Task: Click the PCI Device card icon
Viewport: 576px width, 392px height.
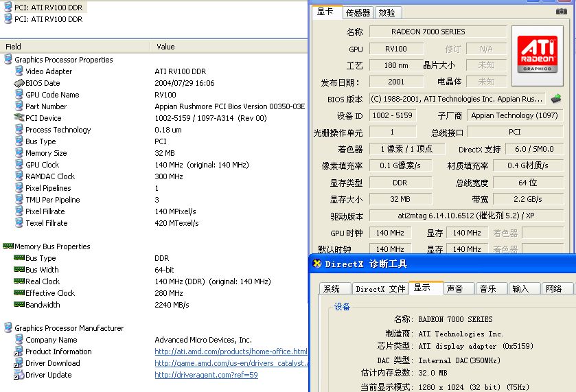Action: click(x=19, y=117)
